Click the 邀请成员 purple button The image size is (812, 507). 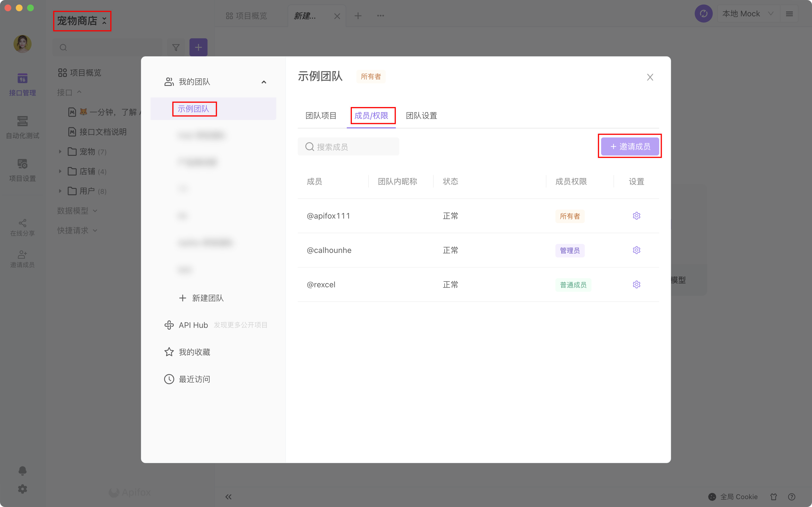630,146
